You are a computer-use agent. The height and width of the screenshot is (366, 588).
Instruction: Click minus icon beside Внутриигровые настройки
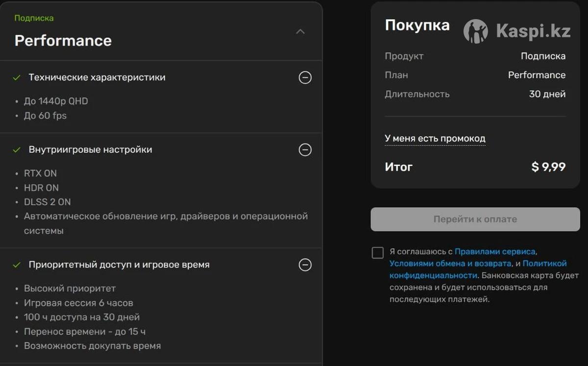pyautogui.click(x=305, y=150)
